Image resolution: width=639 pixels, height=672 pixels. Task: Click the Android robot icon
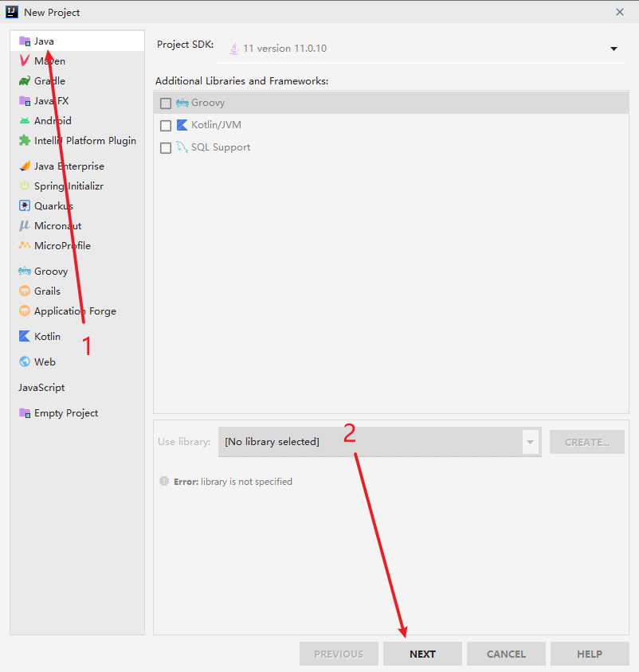tap(25, 121)
